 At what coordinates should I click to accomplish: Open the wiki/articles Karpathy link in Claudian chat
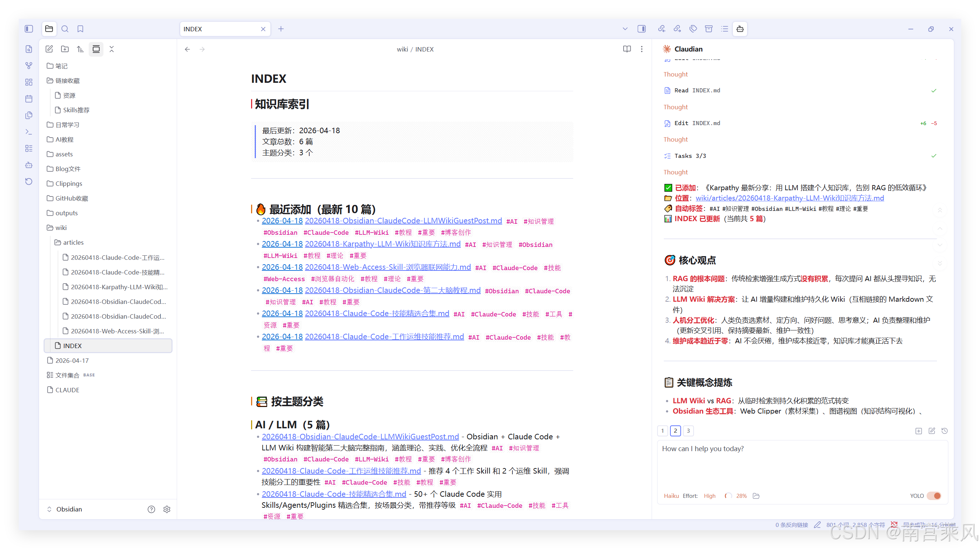click(x=790, y=198)
